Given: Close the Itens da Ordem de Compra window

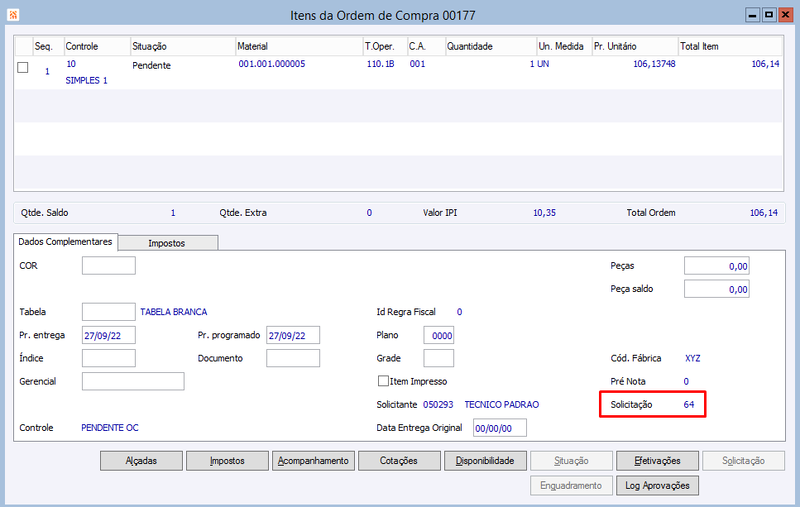Looking at the screenshot, I should tap(785, 15).
